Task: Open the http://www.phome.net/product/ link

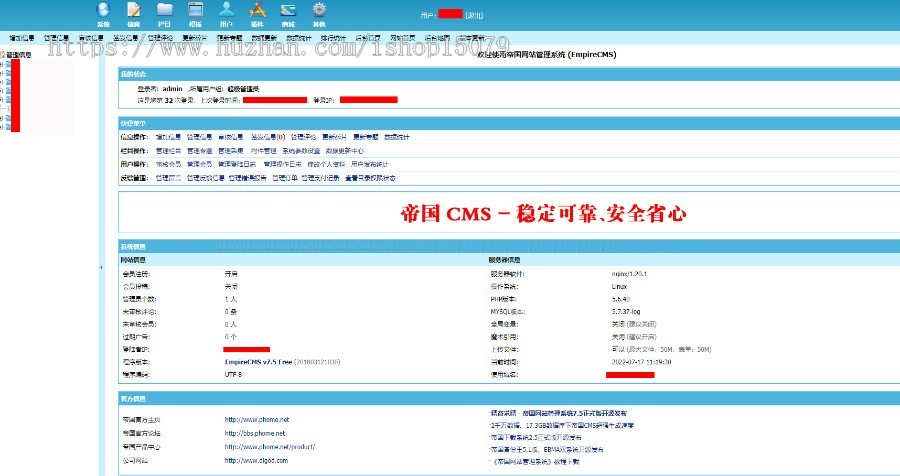Action: [x=270, y=447]
